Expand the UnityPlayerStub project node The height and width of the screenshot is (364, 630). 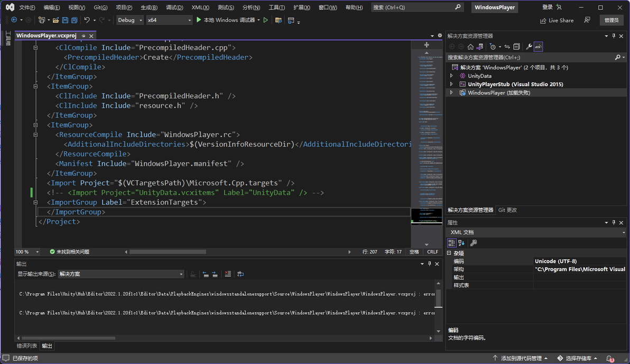(451, 84)
